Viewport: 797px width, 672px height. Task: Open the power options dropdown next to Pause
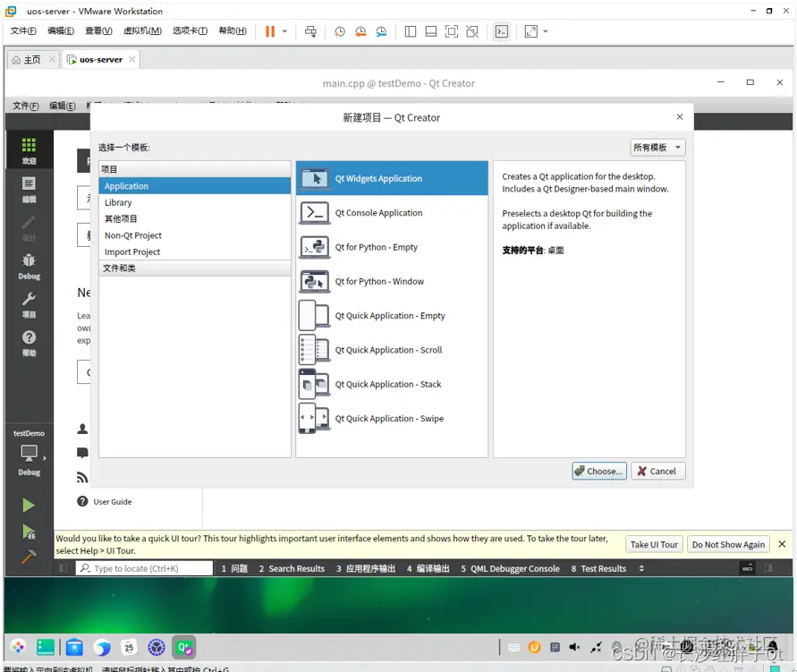click(284, 31)
